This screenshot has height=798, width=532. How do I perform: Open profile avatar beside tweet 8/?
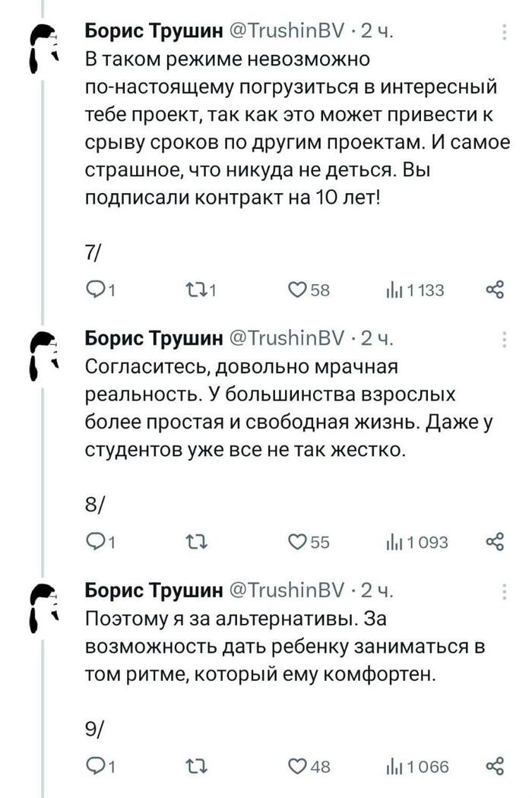(43, 359)
